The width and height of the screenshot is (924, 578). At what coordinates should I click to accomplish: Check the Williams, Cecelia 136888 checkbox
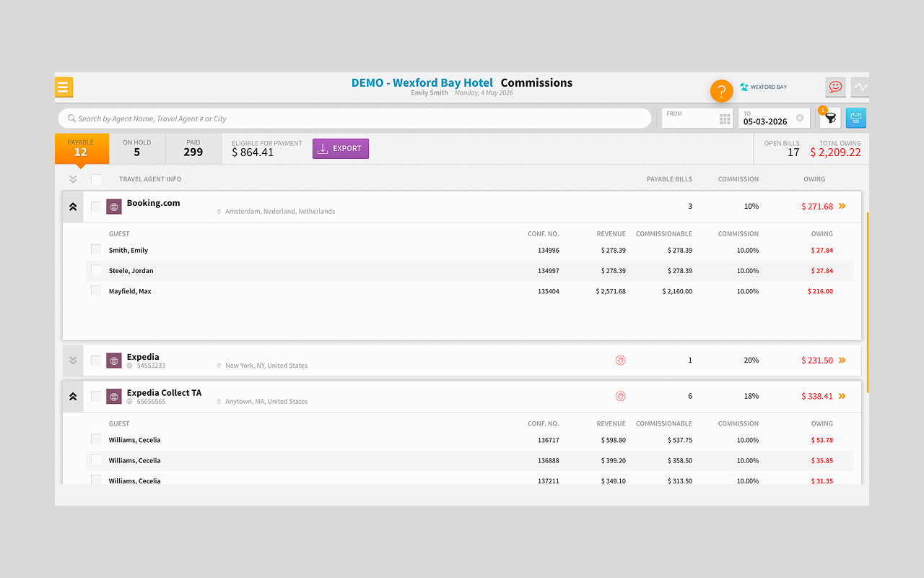[96, 460]
